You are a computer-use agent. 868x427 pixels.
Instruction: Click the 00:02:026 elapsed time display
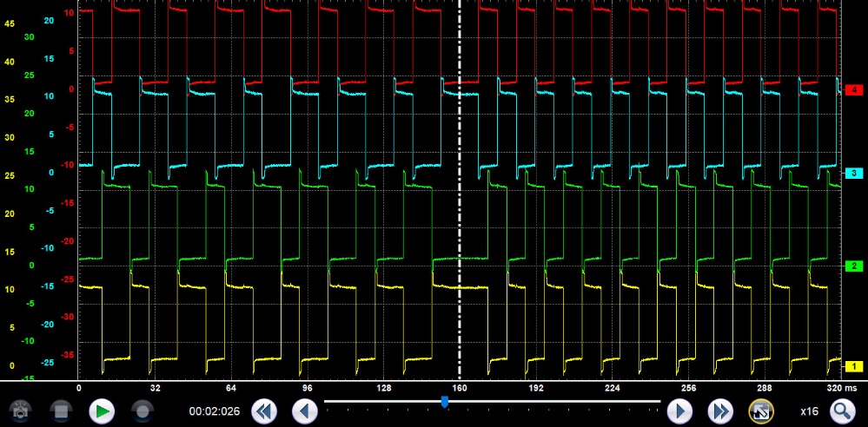point(215,411)
